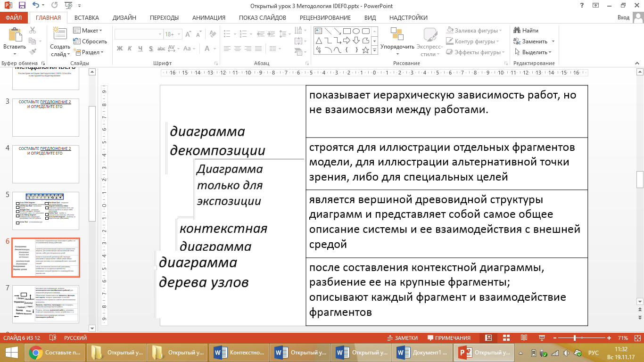Switch to the АНИМАЦИЯ tab

point(209,18)
